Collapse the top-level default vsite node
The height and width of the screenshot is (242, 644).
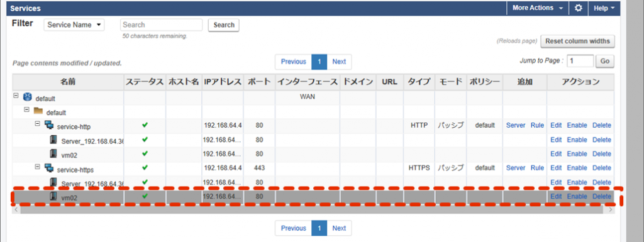point(16,95)
